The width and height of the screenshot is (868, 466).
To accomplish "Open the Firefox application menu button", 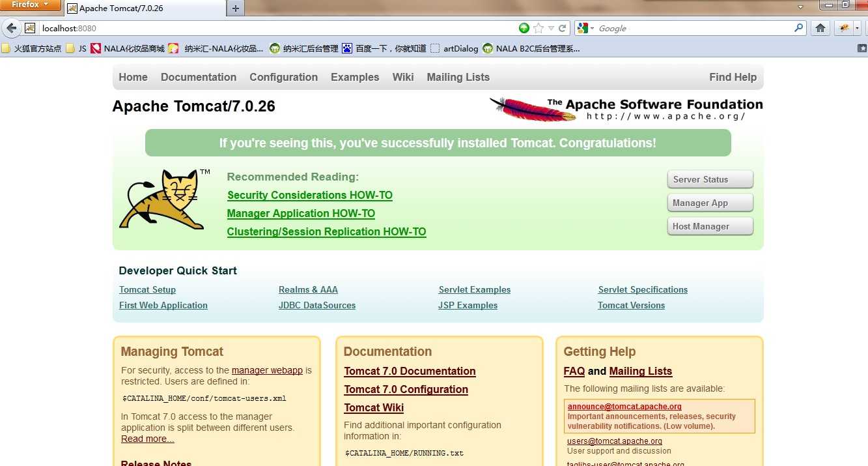I will coord(31,5).
